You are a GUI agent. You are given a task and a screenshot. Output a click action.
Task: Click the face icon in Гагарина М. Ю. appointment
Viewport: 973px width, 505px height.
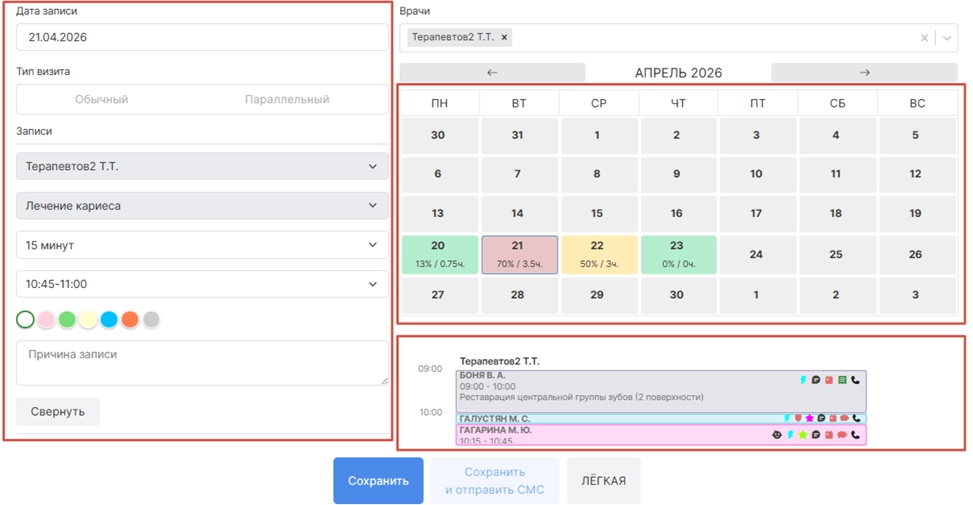click(777, 435)
